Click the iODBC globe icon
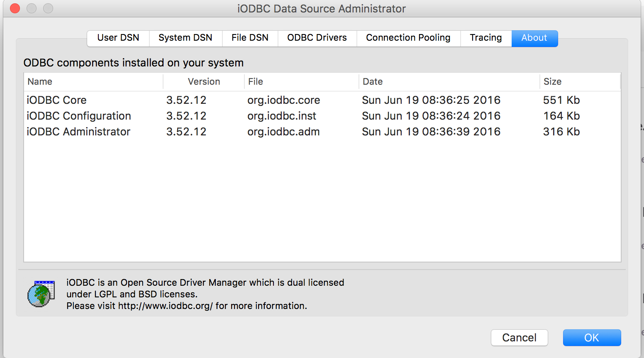The image size is (644, 358). coord(41,294)
